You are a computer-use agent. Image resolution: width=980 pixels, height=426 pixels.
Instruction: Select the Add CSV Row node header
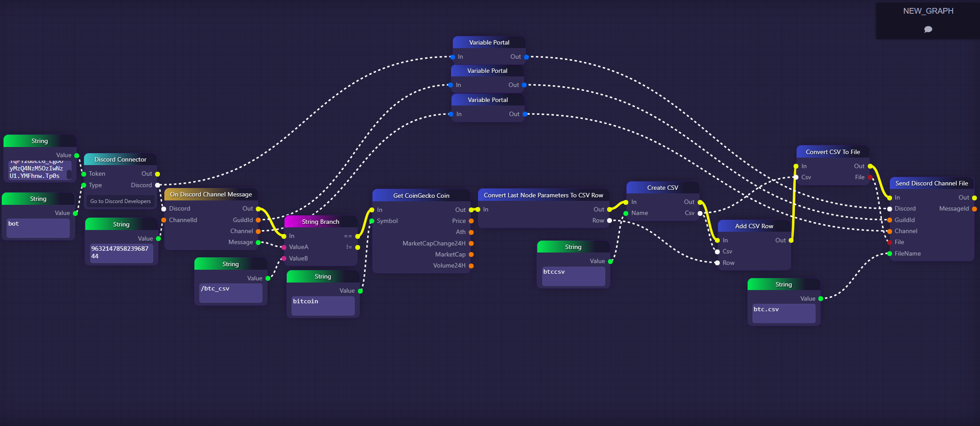pyautogui.click(x=754, y=226)
